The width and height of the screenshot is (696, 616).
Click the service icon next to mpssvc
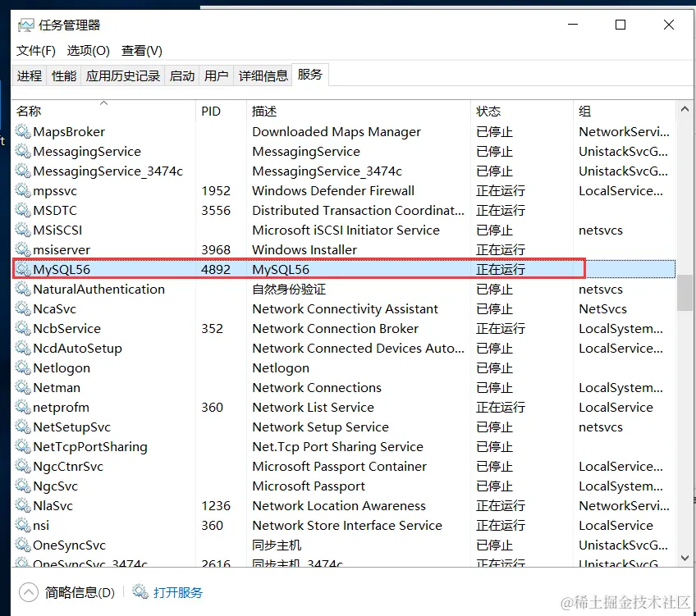[x=23, y=190]
